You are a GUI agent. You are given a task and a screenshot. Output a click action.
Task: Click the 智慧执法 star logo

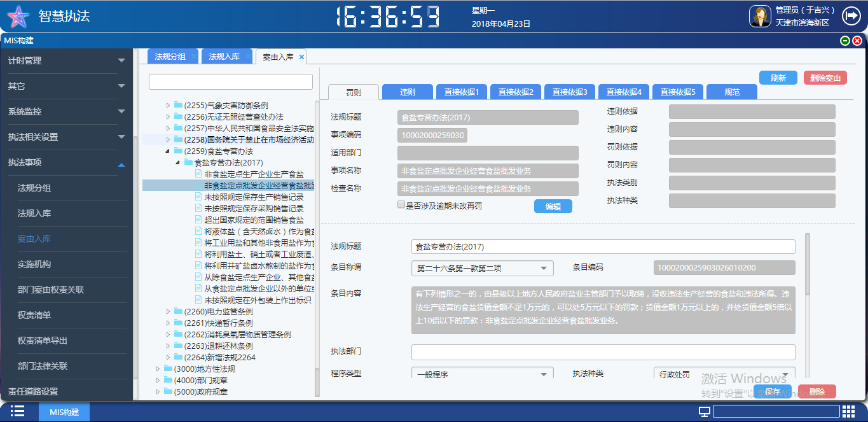pyautogui.click(x=18, y=16)
